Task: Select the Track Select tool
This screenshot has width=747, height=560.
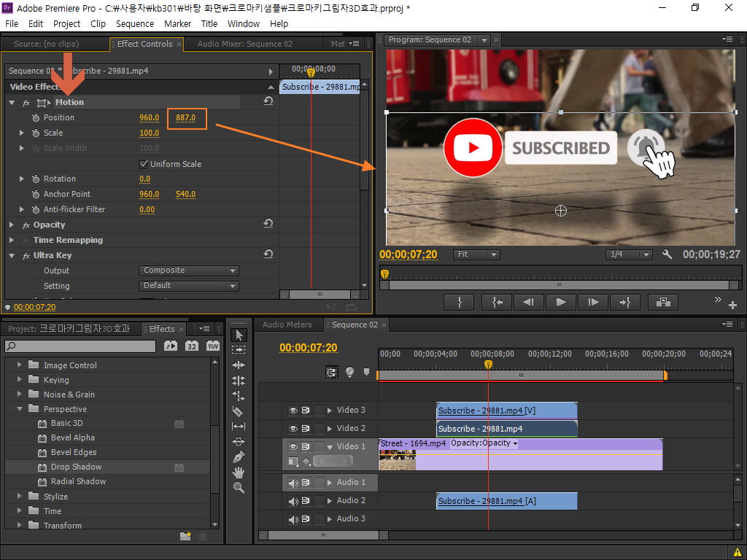Action: coord(239,349)
